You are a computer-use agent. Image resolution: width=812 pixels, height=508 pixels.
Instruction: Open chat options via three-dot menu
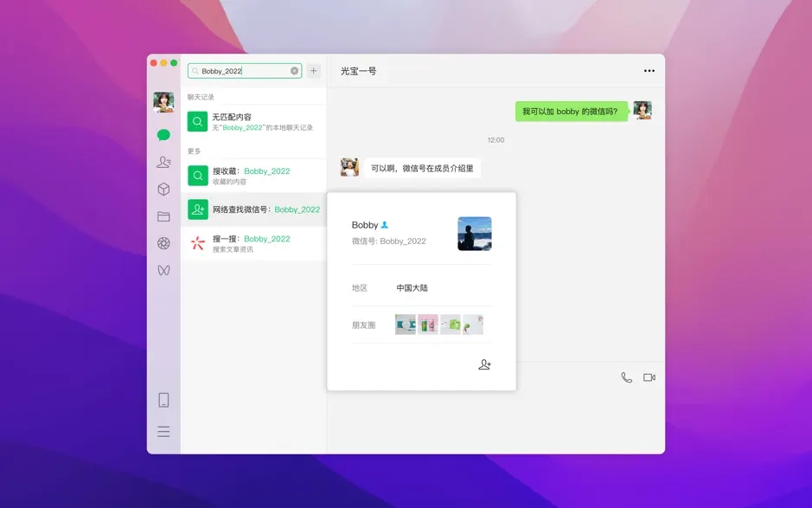[x=651, y=71]
